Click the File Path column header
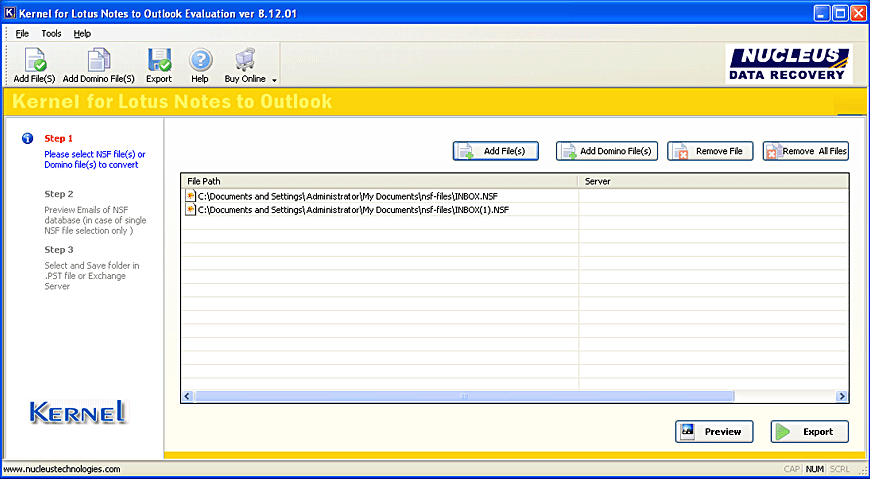870x479 pixels. (x=380, y=181)
